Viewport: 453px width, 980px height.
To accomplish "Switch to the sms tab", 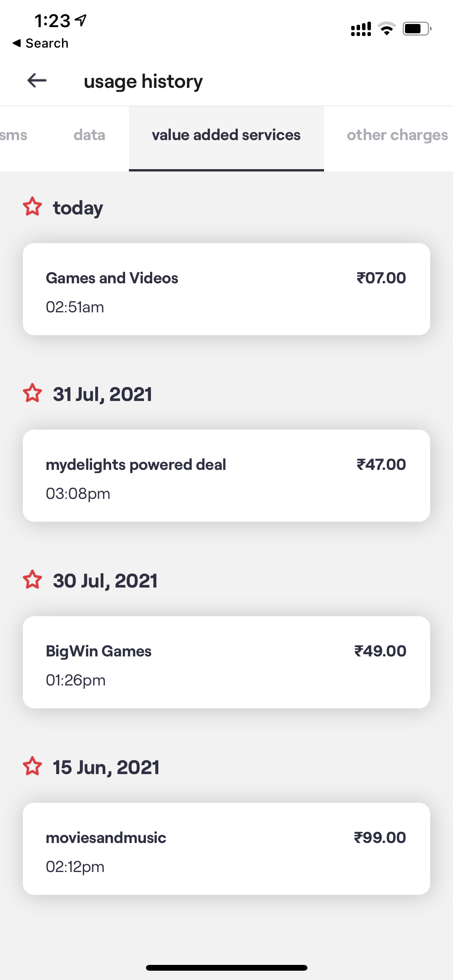I will (14, 135).
